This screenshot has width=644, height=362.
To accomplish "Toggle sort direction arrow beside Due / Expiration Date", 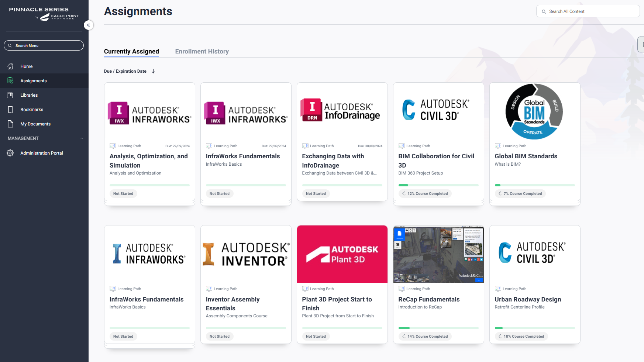I will click(x=153, y=71).
